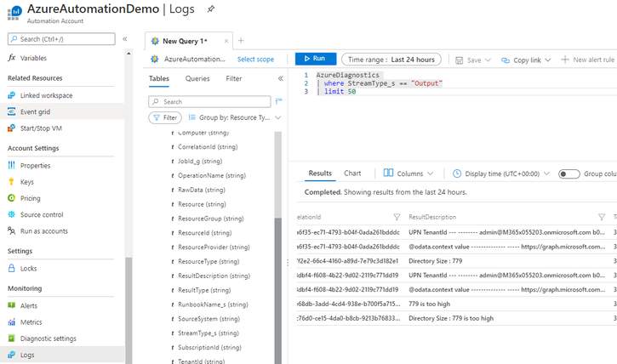The height and width of the screenshot is (364, 617).
Task: Click the left menu scrollbar thumb
Action: click(x=129, y=310)
